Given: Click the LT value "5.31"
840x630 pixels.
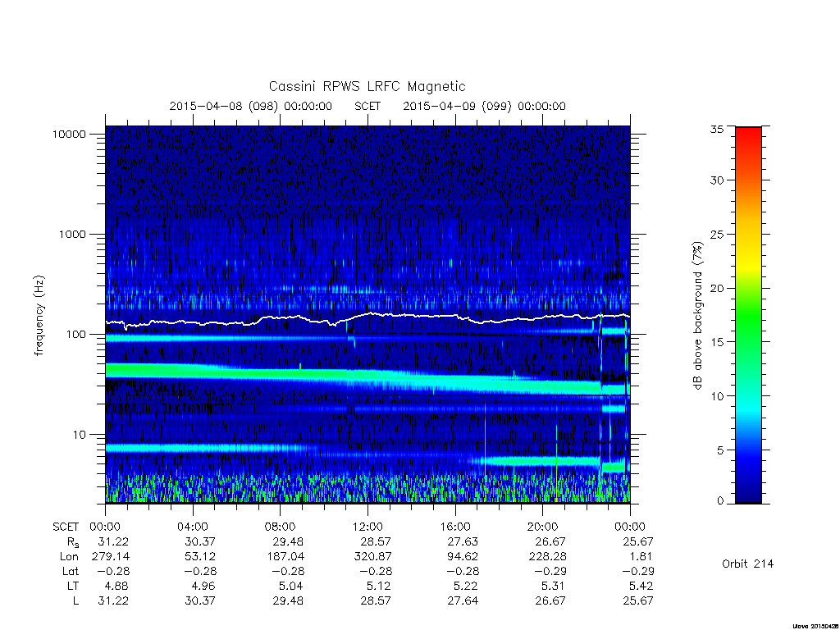Looking at the screenshot, I should pyautogui.click(x=554, y=586).
